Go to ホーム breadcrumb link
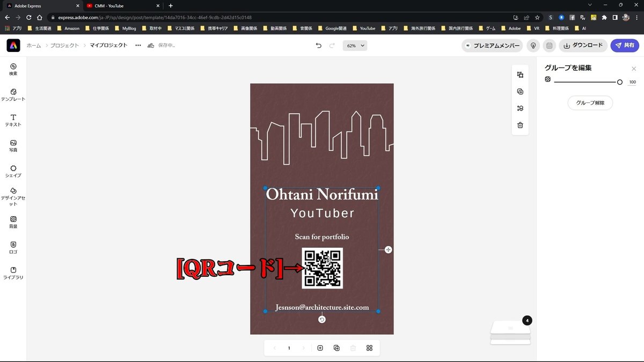644x362 pixels. 34,46
